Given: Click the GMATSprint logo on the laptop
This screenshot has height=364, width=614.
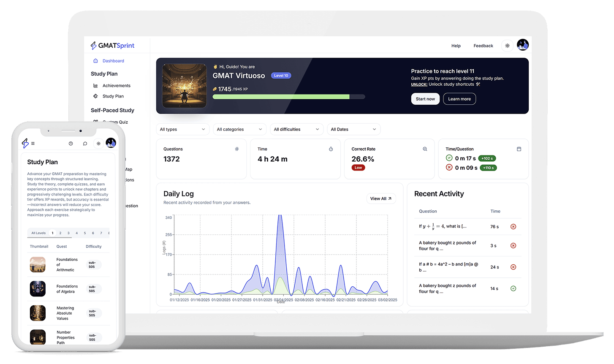Looking at the screenshot, I should point(112,46).
